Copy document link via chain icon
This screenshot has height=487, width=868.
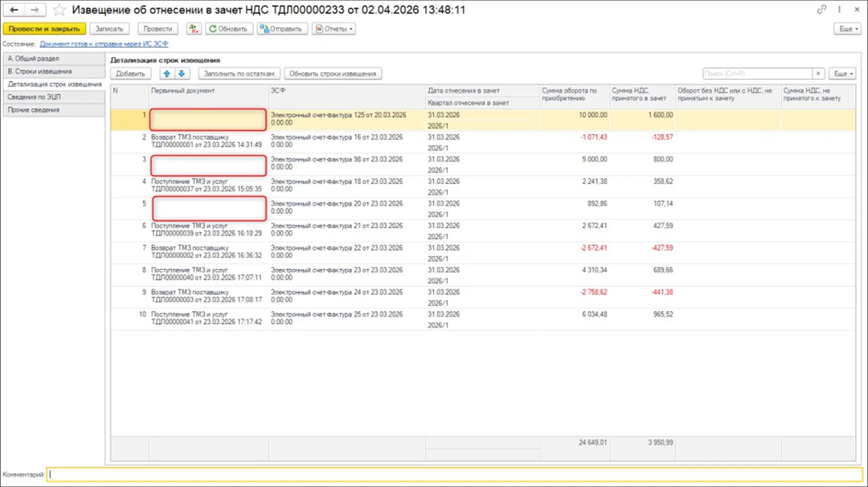click(822, 9)
